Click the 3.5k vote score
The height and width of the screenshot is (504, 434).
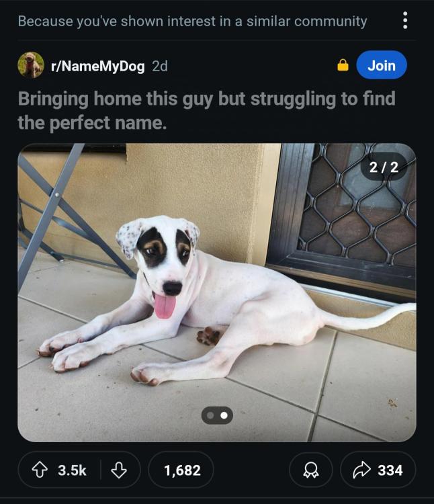72,470
